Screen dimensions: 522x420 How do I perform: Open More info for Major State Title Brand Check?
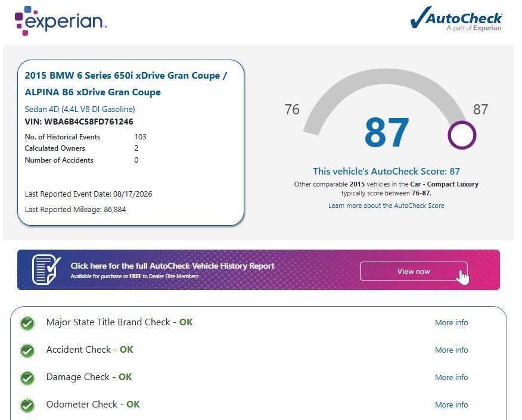pyautogui.click(x=452, y=322)
